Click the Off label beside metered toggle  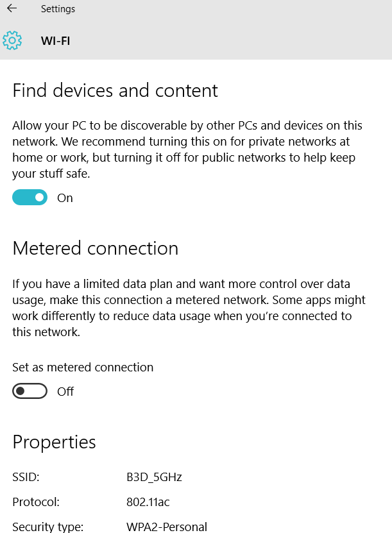[65, 392]
